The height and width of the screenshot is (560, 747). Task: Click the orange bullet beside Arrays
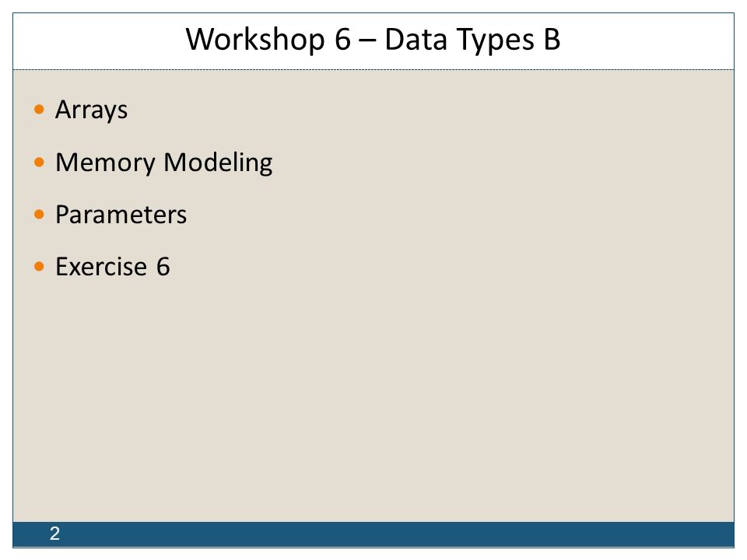click(x=39, y=110)
